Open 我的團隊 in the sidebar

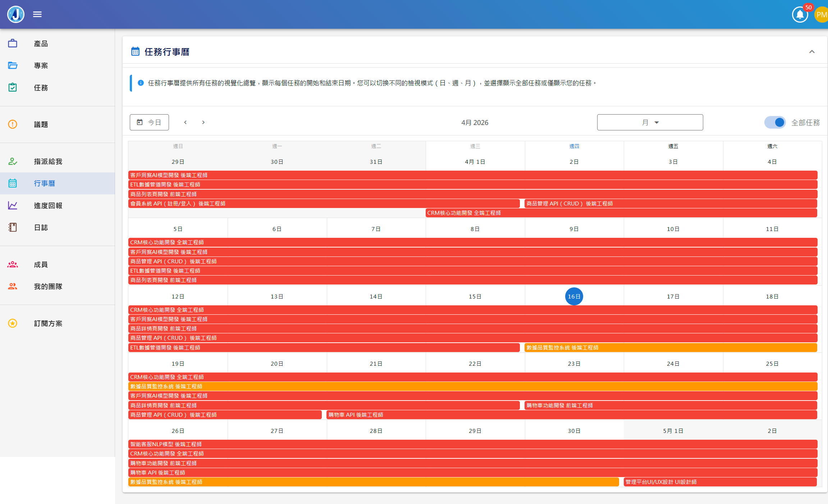pos(48,287)
